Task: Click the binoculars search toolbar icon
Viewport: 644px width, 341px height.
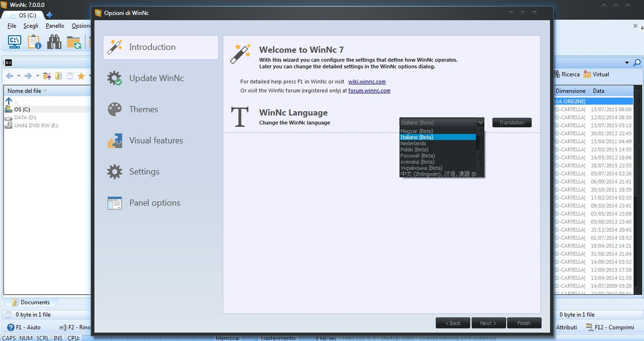Action: (54, 42)
